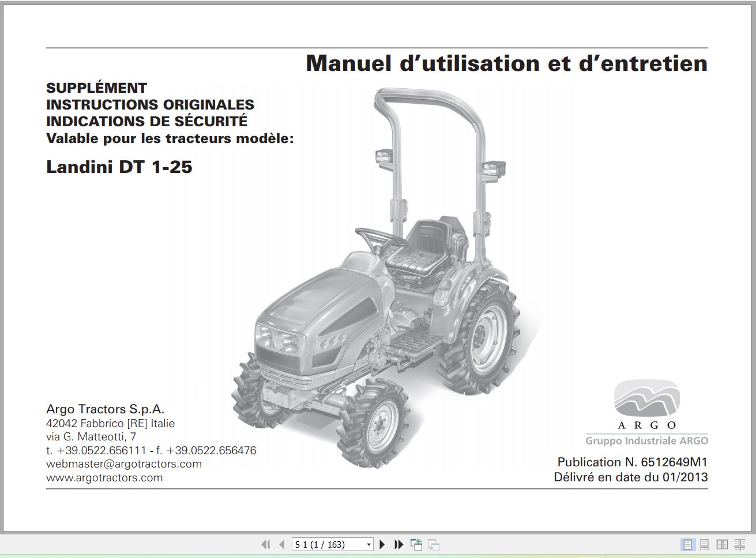Click the www.argotractors.com web address

104,477
